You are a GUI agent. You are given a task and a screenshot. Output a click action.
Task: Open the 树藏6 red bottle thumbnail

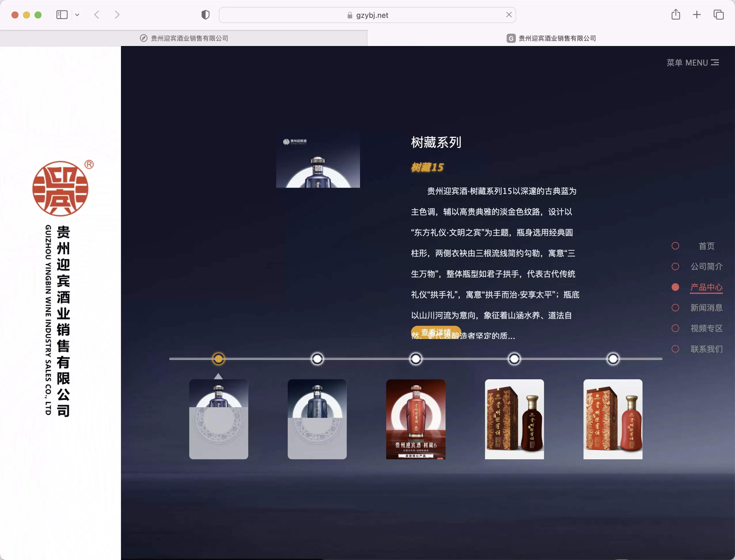coord(416,419)
